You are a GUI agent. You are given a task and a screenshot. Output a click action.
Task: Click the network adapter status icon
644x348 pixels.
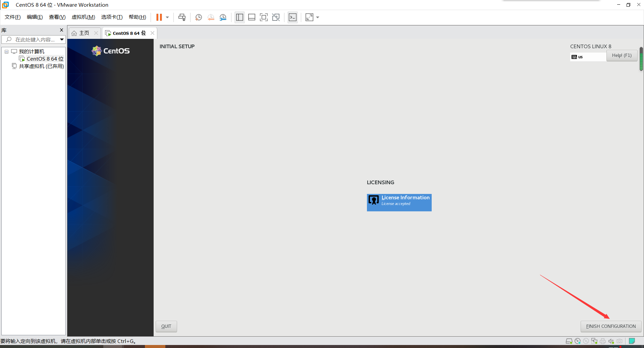pyautogui.click(x=594, y=341)
